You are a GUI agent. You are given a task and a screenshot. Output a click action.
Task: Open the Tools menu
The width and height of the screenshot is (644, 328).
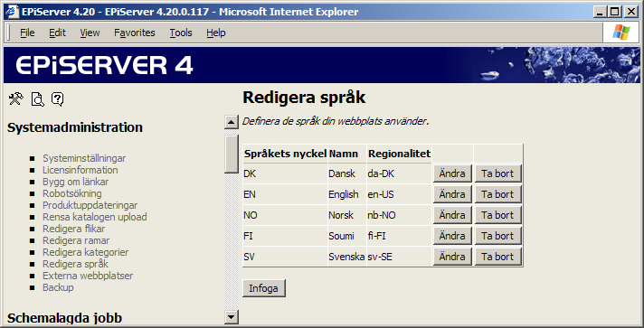coord(181,33)
